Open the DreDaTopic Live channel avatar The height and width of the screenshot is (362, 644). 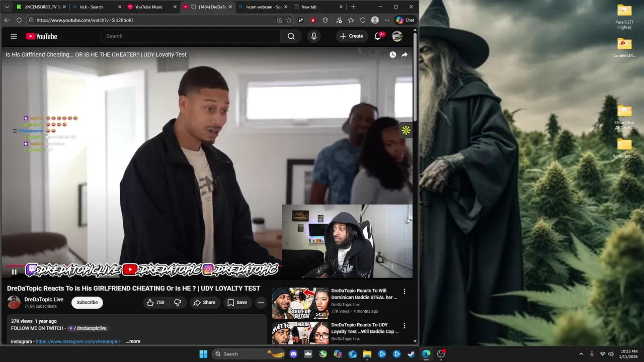(x=14, y=303)
